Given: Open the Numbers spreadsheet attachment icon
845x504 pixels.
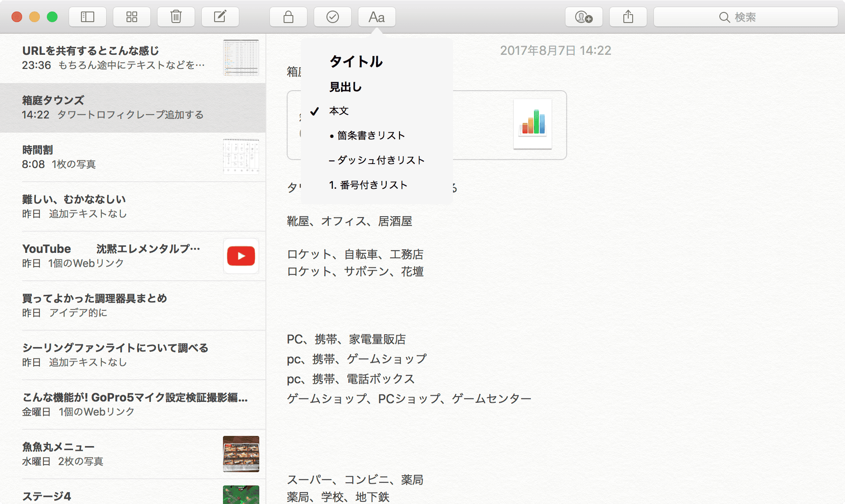Looking at the screenshot, I should pyautogui.click(x=532, y=124).
